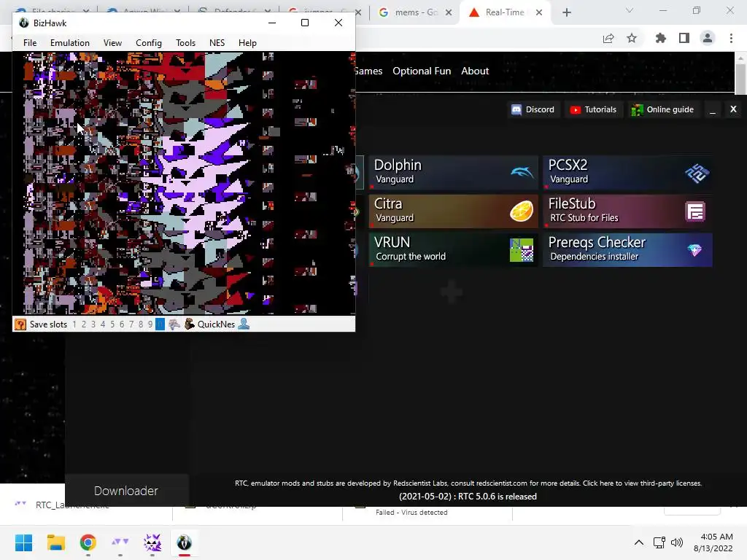Open Chrome three-dot menu
Image resolution: width=747 pixels, height=560 pixels.
[731, 38]
